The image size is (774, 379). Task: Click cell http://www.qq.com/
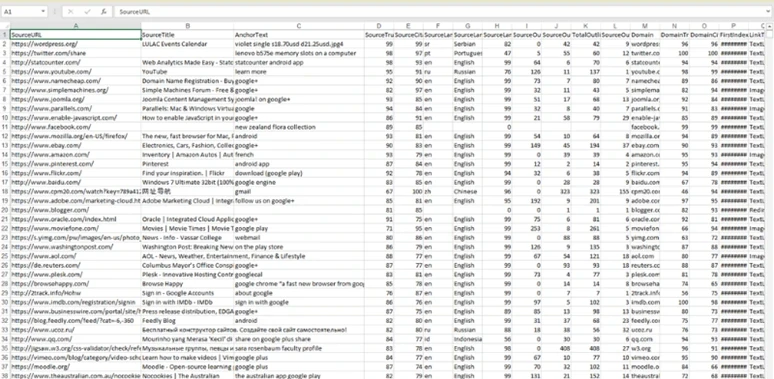click(76, 339)
